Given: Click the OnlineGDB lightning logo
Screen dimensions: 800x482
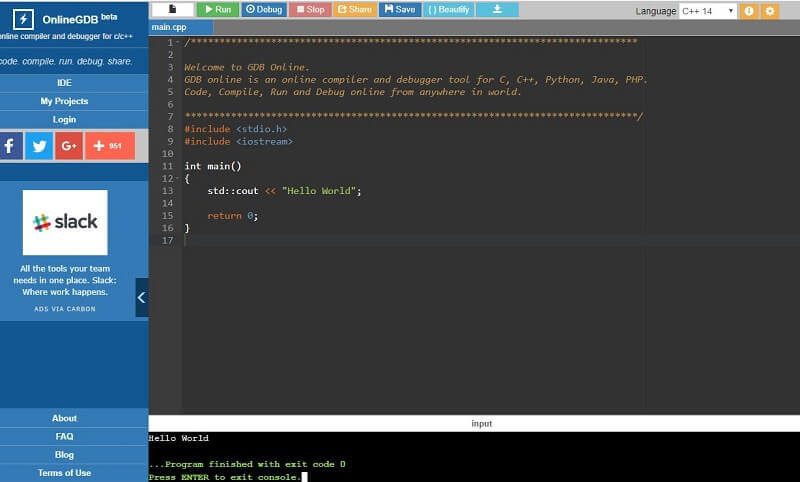Looking at the screenshot, I should (23, 19).
